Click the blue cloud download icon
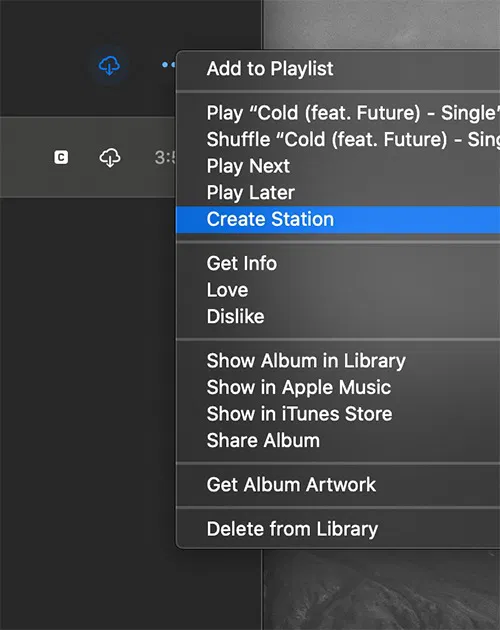Image resolution: width=500 pixels, height=630 pixels. click(109, 65)
